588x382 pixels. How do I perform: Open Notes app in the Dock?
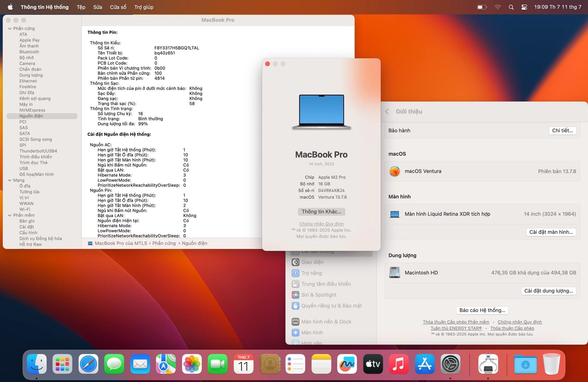point(321,364)
